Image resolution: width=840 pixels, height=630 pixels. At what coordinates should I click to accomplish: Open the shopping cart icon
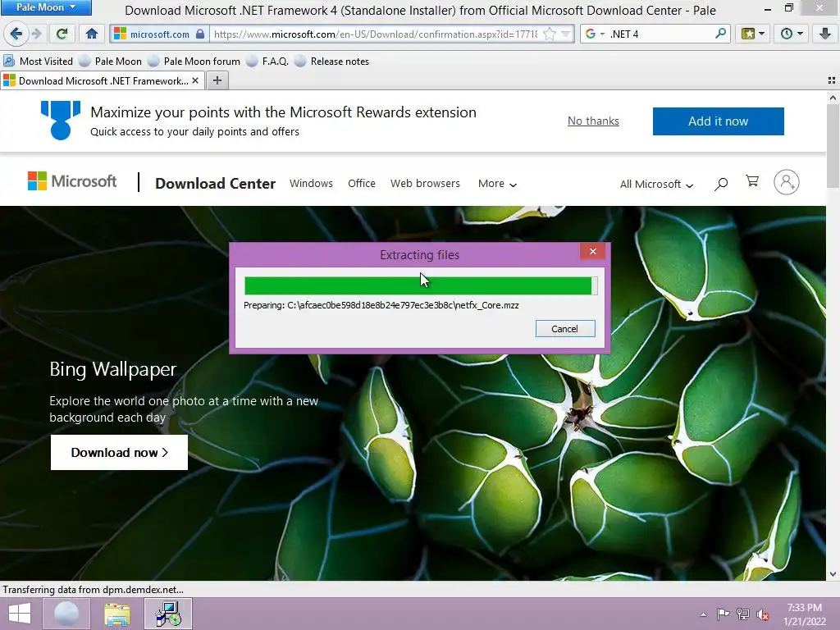tap(752, 181)
